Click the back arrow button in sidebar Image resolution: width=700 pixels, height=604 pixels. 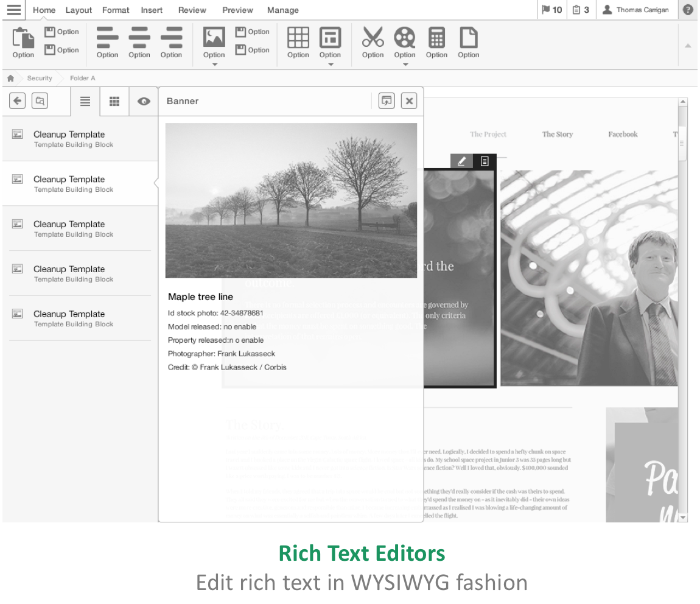tap(18, 101)
